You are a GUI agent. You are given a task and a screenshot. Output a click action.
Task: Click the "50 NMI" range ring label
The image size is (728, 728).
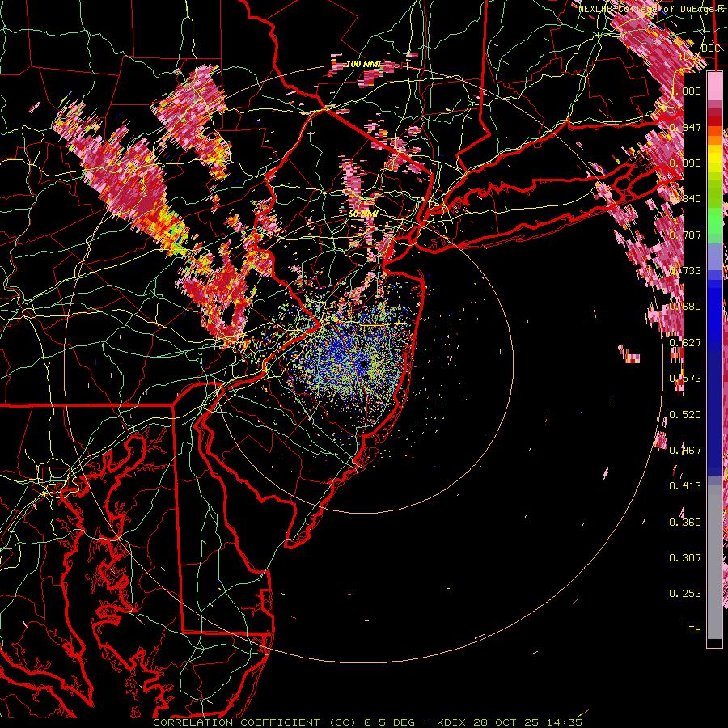362,214
